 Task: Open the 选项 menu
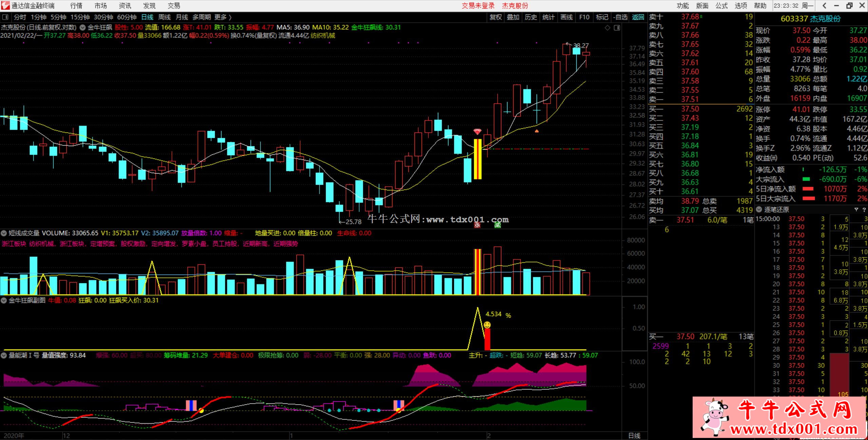[x=741, y=5]
